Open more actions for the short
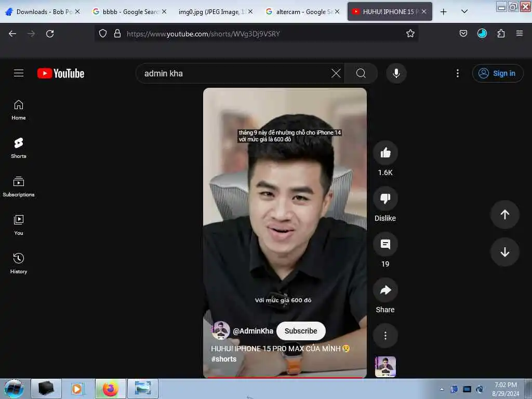 click(x=385, y=336)
